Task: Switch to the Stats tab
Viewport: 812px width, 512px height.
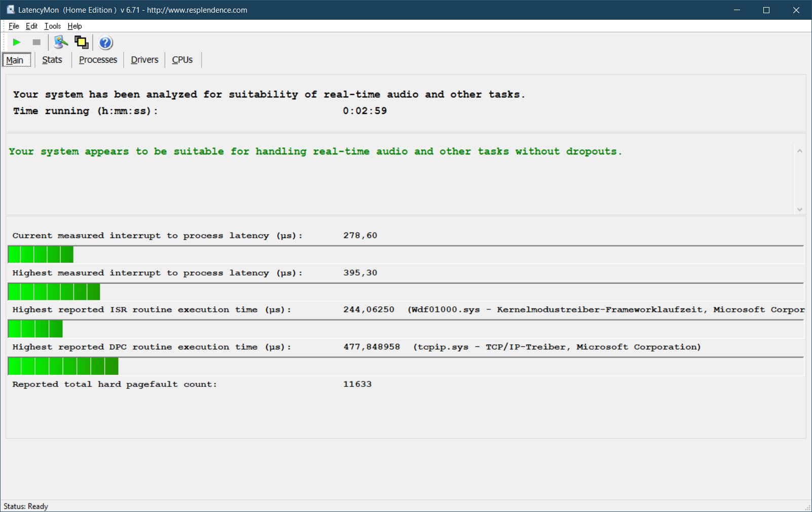Action: point(52,60)
